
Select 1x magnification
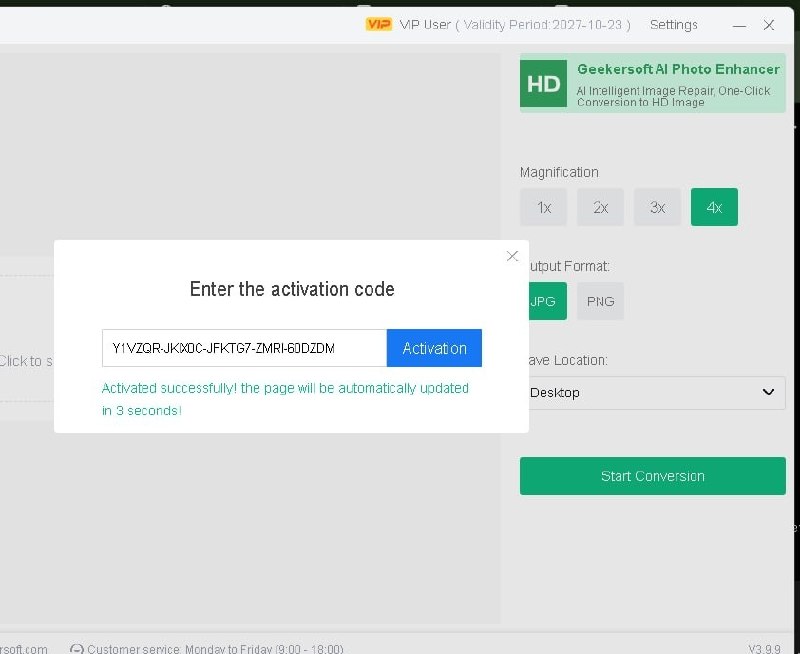point(543,207)
